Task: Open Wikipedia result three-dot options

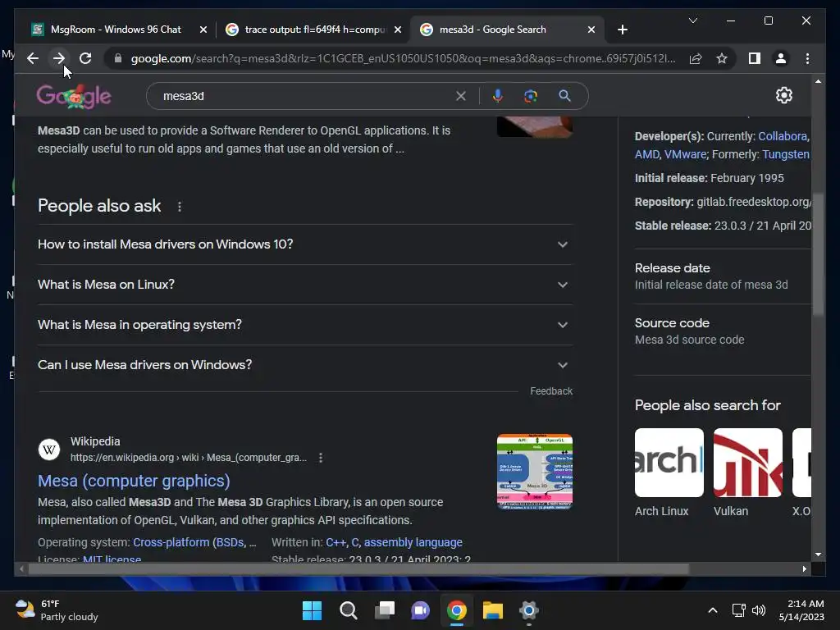Action: 321,458
